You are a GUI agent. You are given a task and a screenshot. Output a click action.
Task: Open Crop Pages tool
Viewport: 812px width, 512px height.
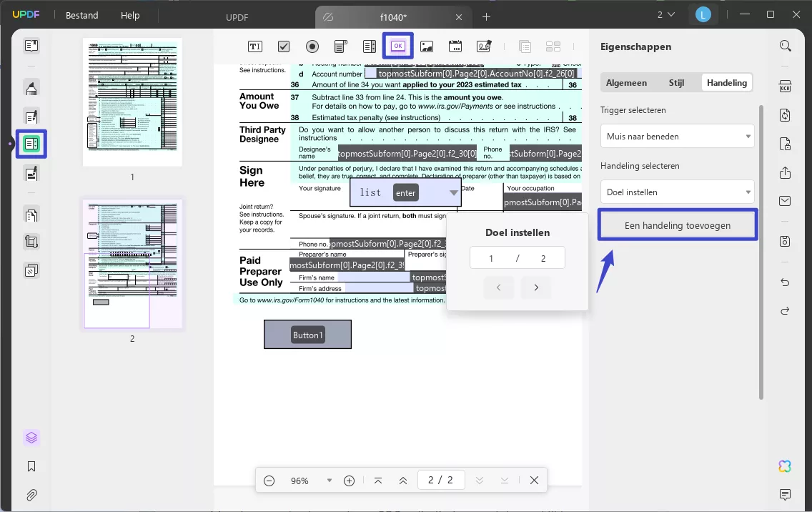click(x=31, y=242)
